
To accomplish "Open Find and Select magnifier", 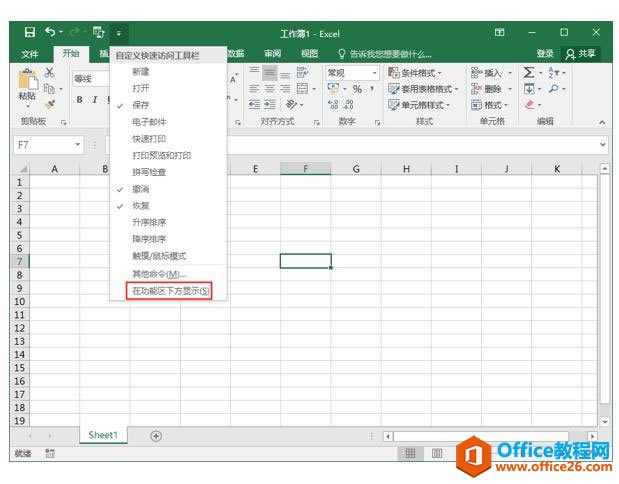I will [x=554, y=89].
